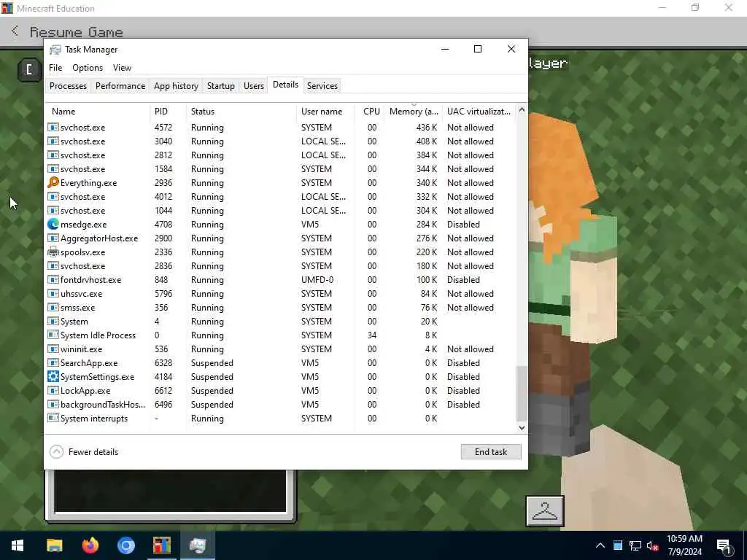
Task: Collapse Task Manager with Fewer details
Action: pos(84,452)
